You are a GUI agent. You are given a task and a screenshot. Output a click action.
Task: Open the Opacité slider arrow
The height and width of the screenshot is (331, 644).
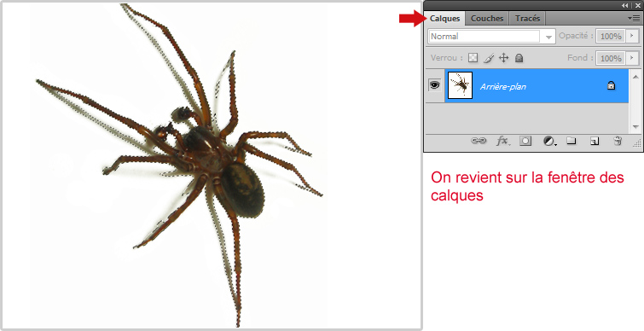pyautogui.click(x=633, y=36)
